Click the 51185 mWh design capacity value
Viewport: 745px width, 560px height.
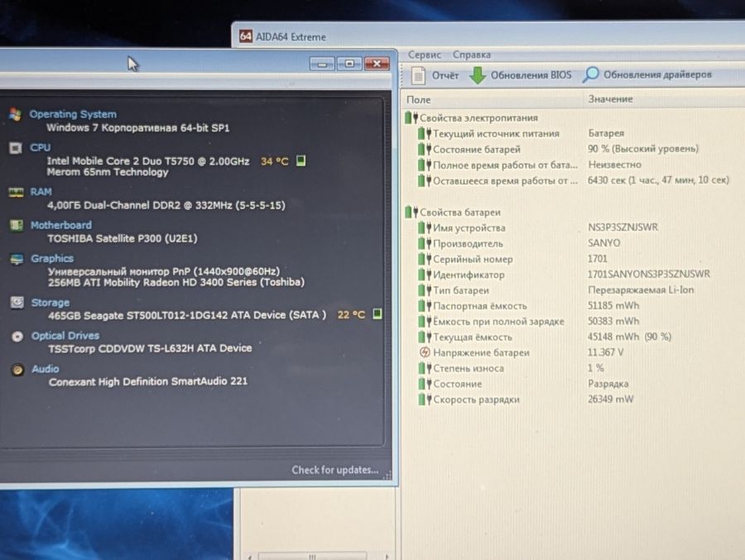click(613, 305)
